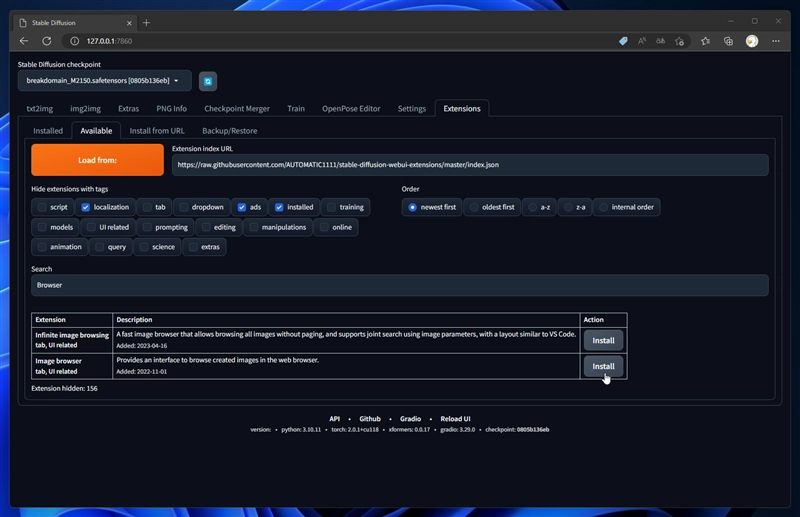Select the Available sub-tab
The height and width of the screenshot is (517, 800).
click(96, 131)
